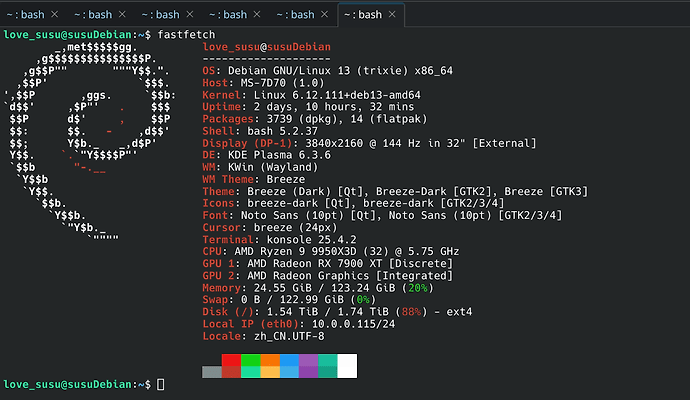Click the mint green color block

click(251, 372)
